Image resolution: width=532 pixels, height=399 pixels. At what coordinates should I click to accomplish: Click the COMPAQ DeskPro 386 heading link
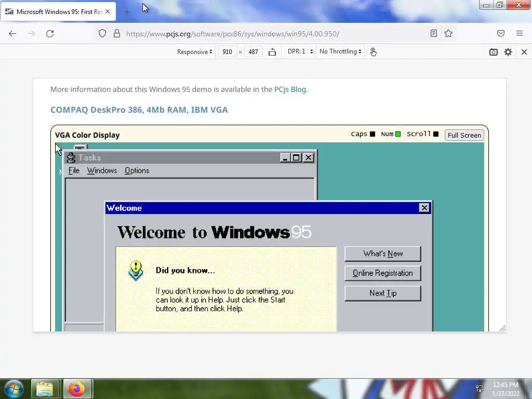coord(139,110)
